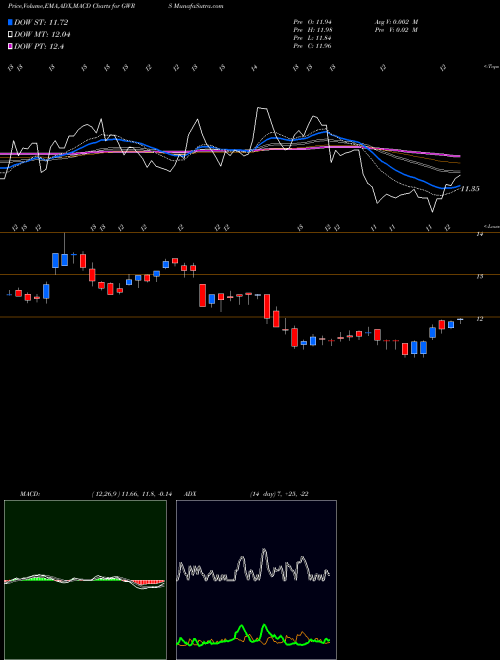Click the 'Pre C: 11.96' close value
This screenshot has height=660, width=500.
313,46
